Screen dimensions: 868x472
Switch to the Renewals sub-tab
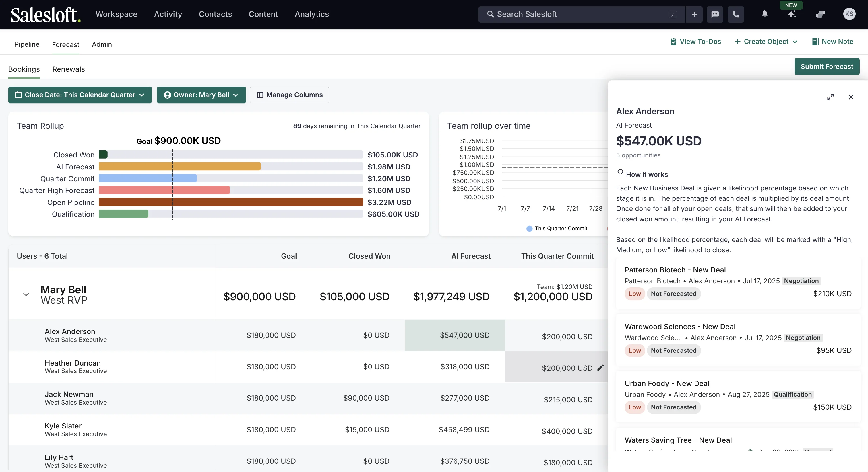[68, 69]
